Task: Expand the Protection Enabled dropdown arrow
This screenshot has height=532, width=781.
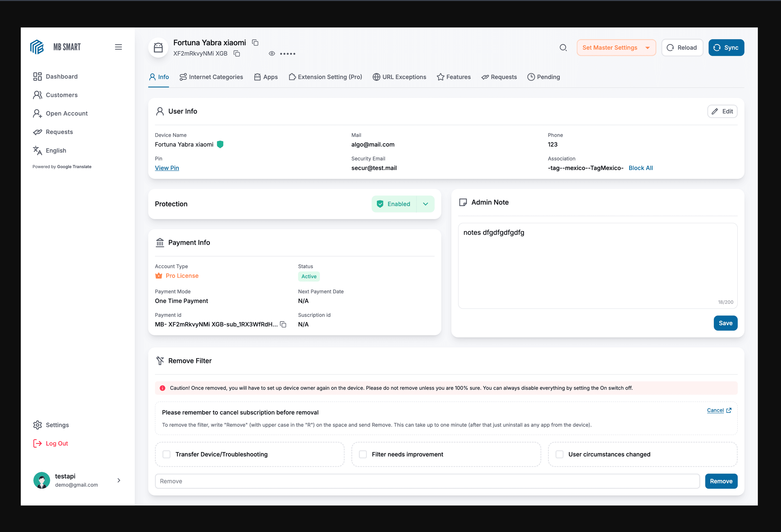Action: pyautogui.click(x=425, y=204)
